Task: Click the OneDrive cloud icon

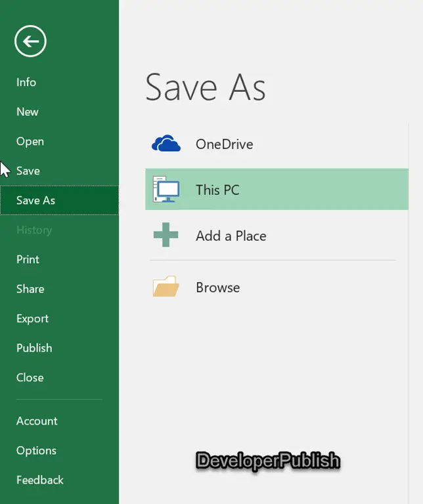Action: 166,144
